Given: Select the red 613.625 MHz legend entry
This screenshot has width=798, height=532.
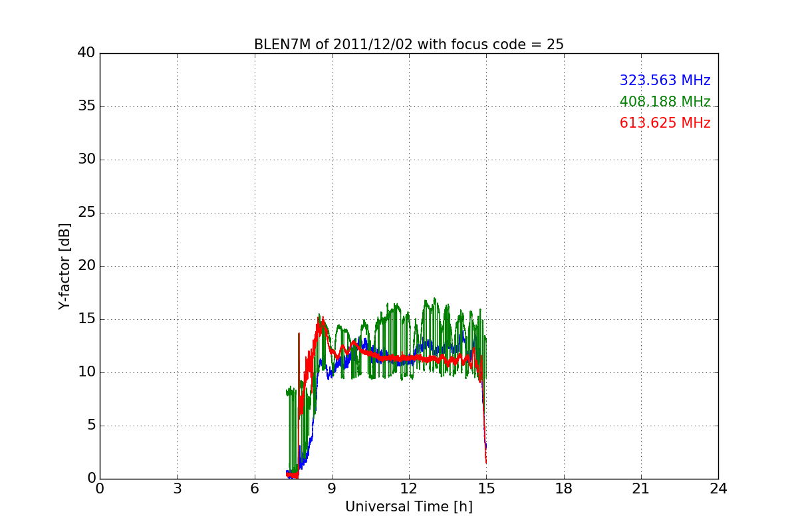Looking at the screenshot, I should [665, 123].
